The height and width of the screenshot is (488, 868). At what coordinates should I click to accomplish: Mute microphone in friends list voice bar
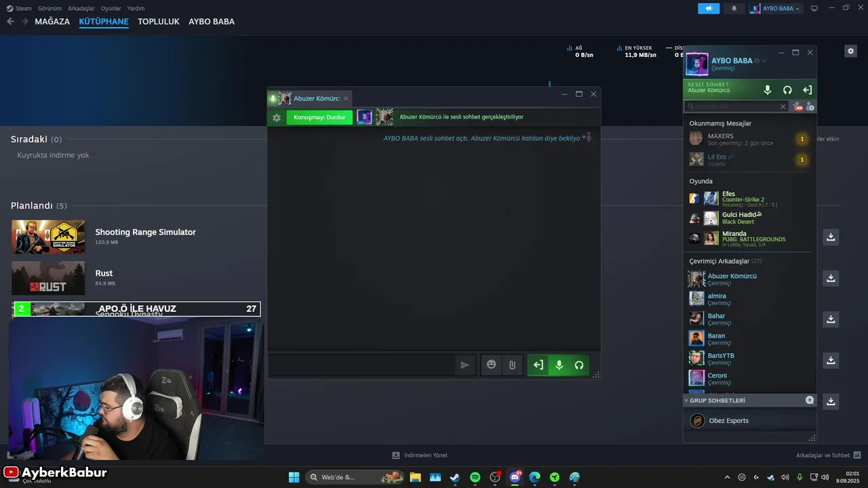tap(768, 89)
